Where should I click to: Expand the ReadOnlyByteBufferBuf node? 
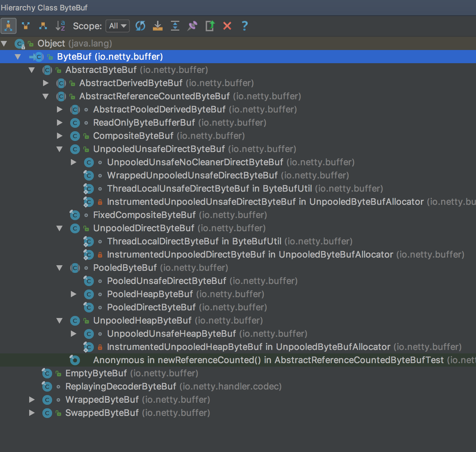pyautogui.click(x=59, y=123)
